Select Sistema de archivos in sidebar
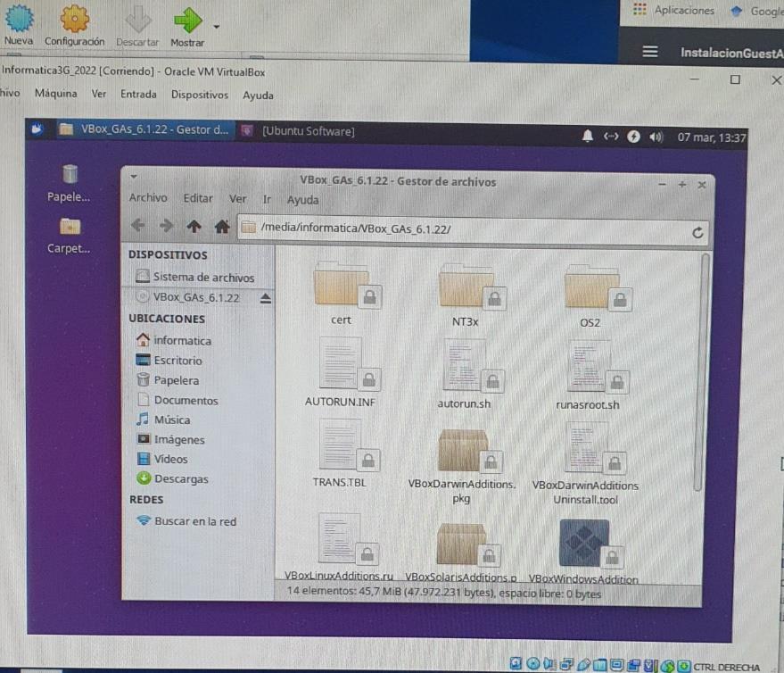Image resolution: width=784 pixels, height=673 pixels. click(197, 277)
